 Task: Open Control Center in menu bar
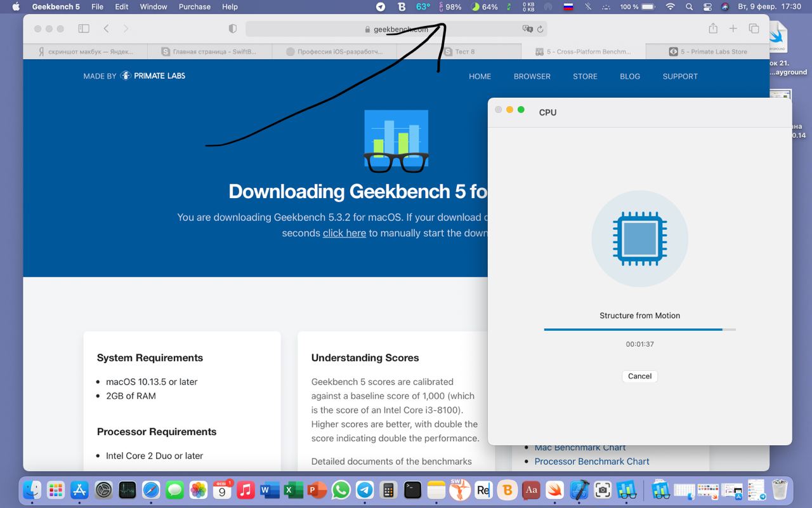(x=708, y=6)
